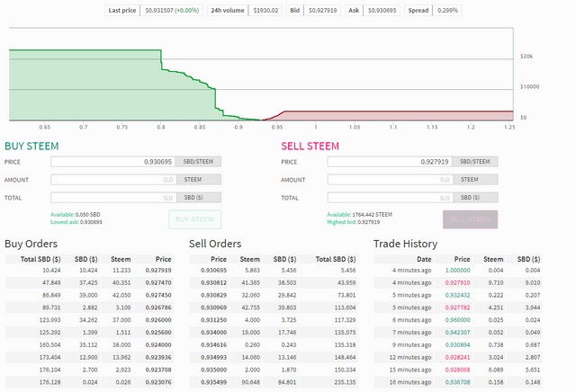Click trade history price 0.928068
This screenshot has width=576, height=392.
pos(458,370)
